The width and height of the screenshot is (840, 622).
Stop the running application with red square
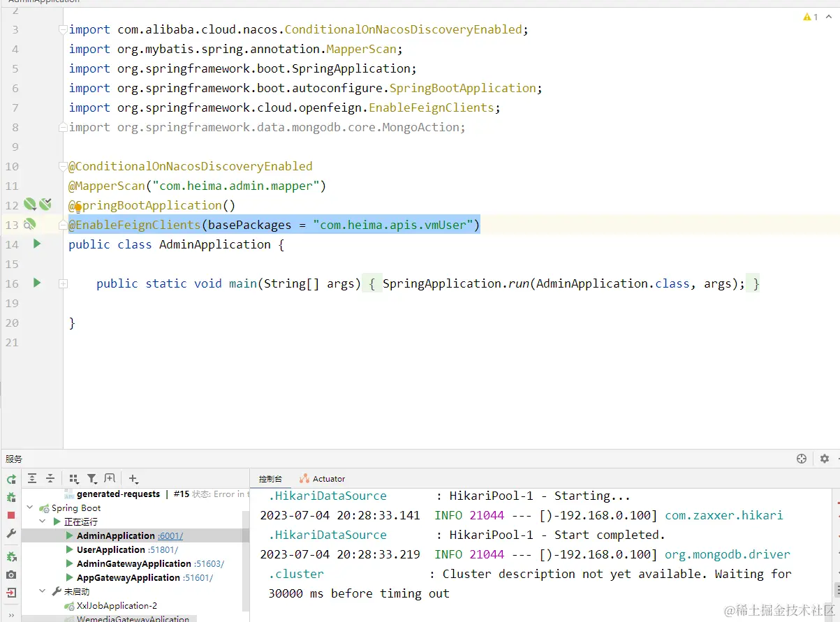pyautogui.click(x=11, y=515)
